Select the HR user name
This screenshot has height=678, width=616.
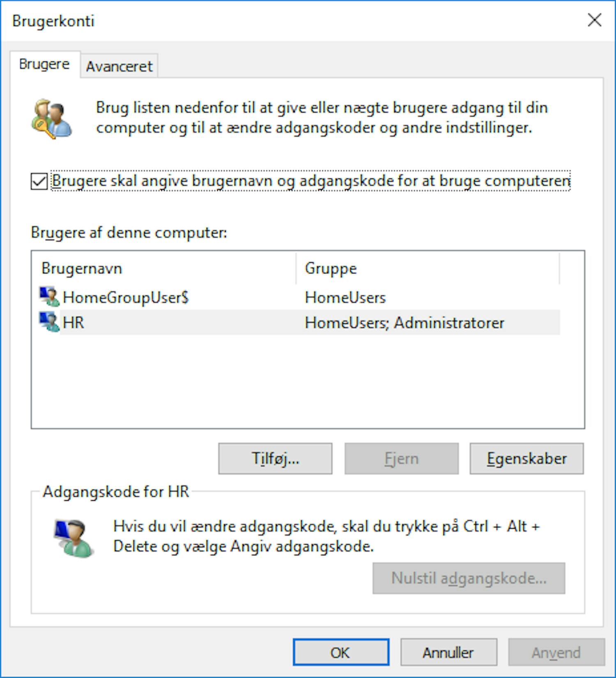coord(74,323)
